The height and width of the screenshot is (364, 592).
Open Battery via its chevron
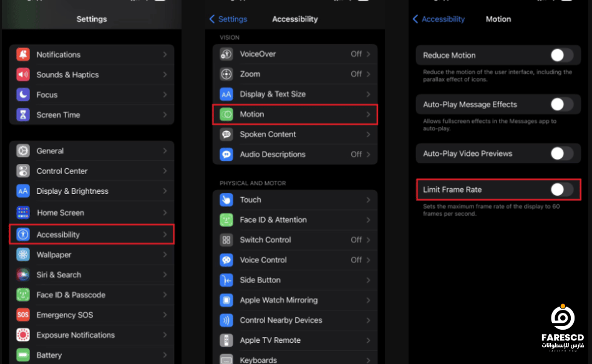pyautogui.click(x=165, y=355)
